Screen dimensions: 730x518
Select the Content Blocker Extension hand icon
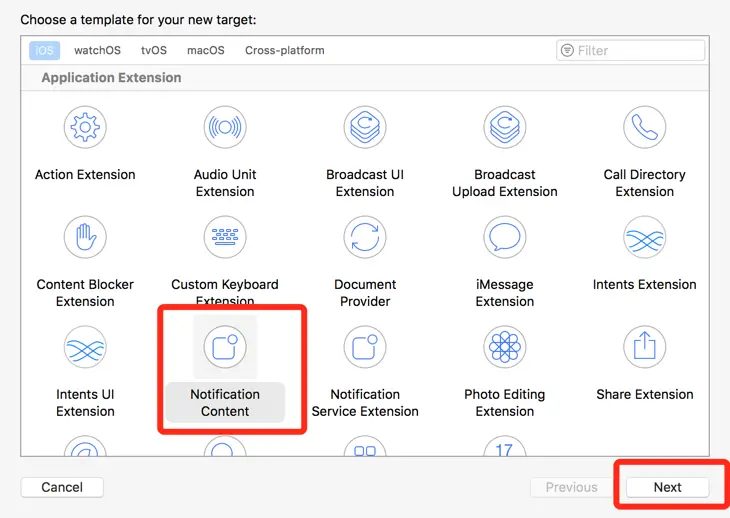[85, 237]
